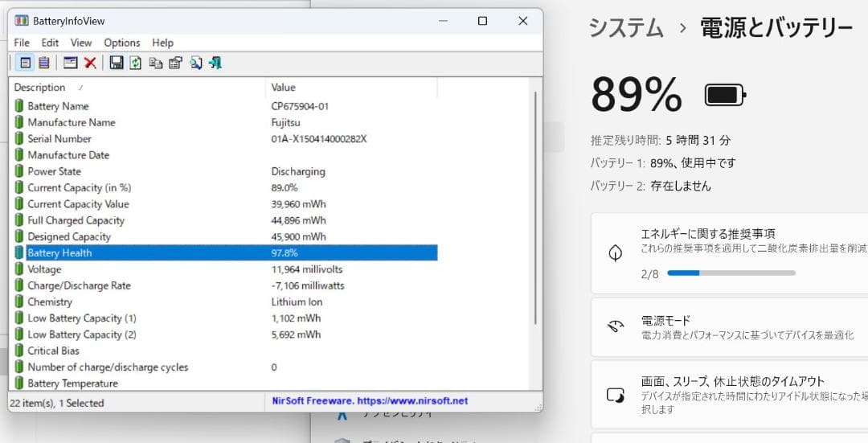Image resolution: width=868 pixels, height=443 pixels.
Task: Switch to the Battery Log view icon
Action: click(43, 63)
